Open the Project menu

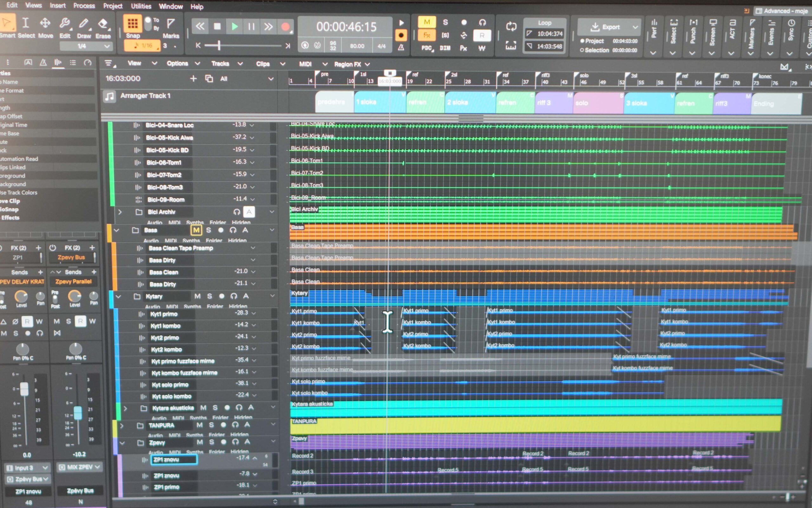(x=113, y=6)
